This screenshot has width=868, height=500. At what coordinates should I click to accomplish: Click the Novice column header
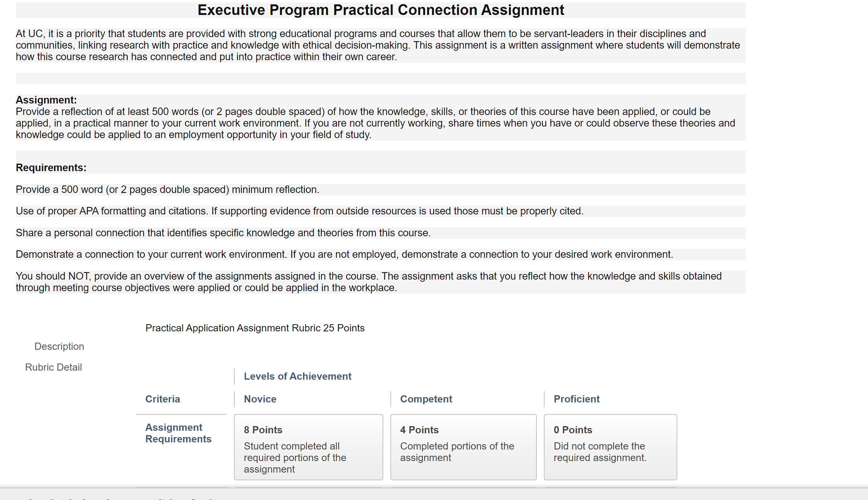pos(260,399)
